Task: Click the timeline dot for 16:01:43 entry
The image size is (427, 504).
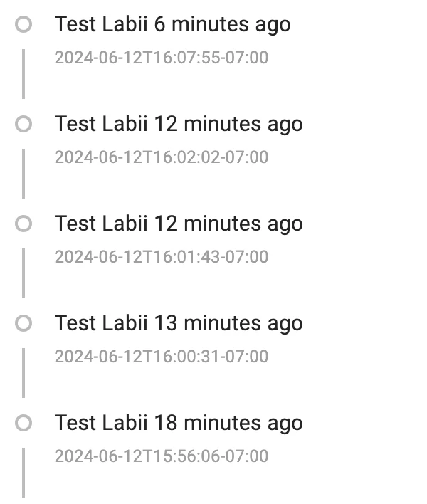Action: pyautogui.click(x=23, y=224)
